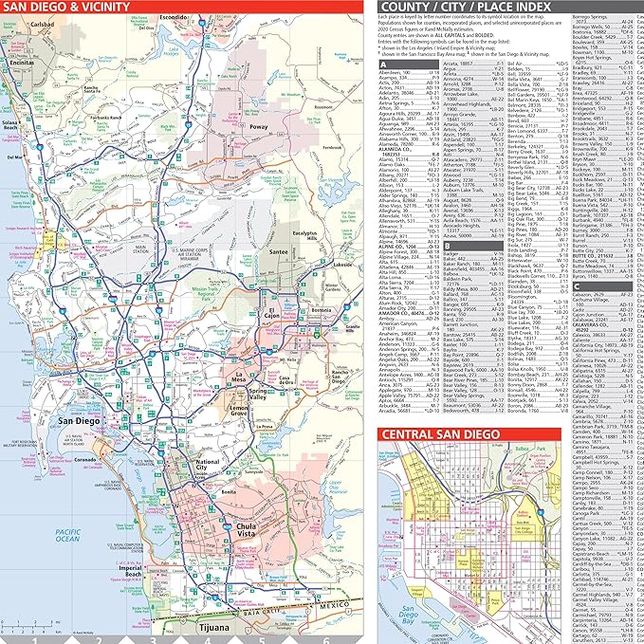The height and width of the screenshot is (644, 644).
Task: Click the Escondido label at the map top
Action: [x=174, y=18]
